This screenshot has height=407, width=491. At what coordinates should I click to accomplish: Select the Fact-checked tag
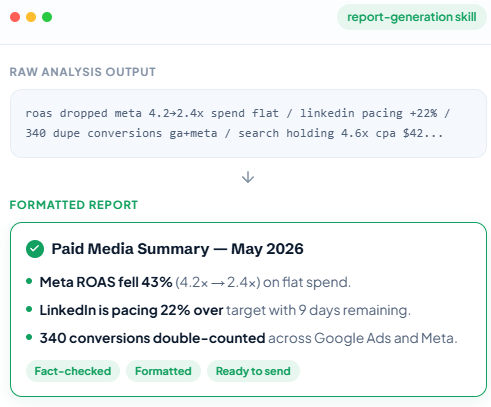tap(73, 371)
